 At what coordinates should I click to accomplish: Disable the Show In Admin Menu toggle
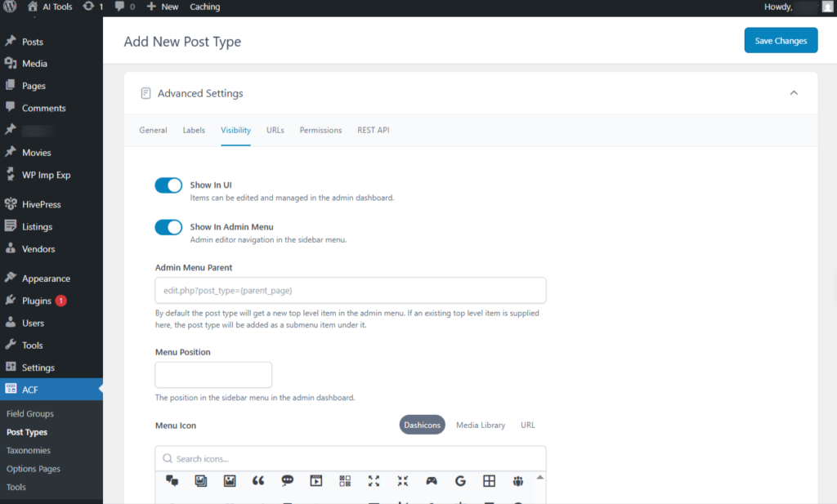click(x=168, y=227)
